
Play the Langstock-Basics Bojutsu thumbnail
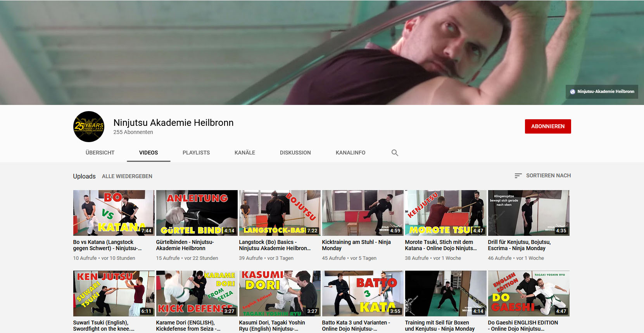[x=280, y=213]
